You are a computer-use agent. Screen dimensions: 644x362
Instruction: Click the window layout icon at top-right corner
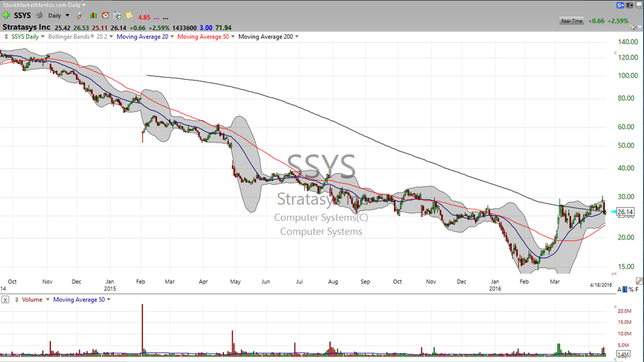tap(639, 5)
